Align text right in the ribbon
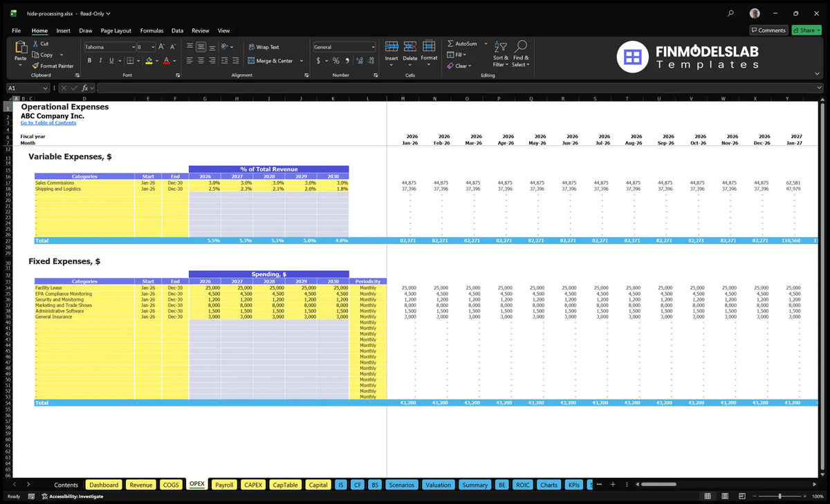Image resolution: width=830 pixels, height=504 pixels. tap(212, 61)
